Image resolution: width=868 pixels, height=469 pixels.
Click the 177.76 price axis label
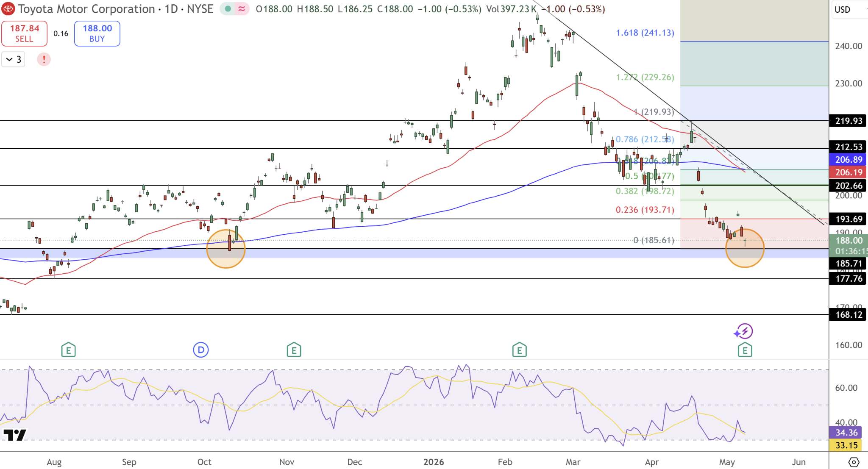[x=849, y=278]
